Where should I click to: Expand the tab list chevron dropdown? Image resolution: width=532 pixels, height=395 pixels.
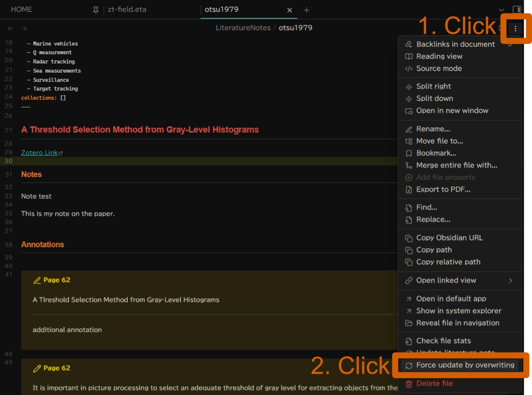(x=502, y=10)
